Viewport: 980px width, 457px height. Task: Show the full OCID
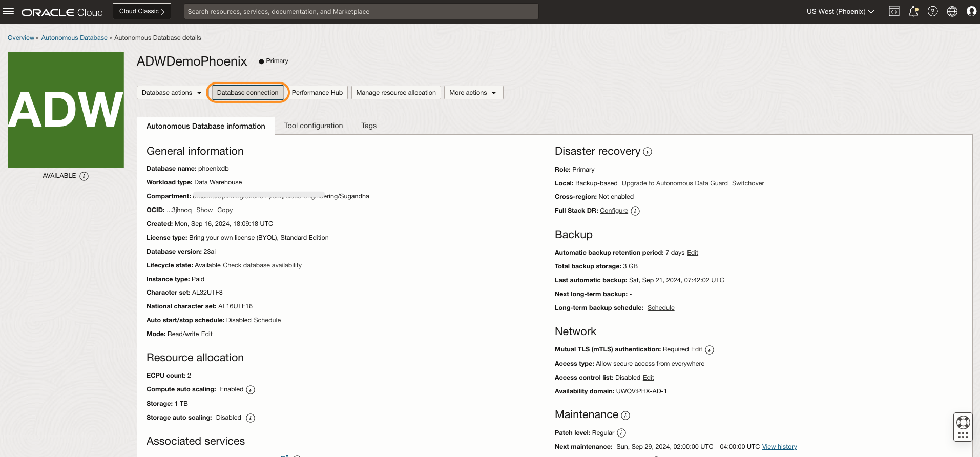[204, 210]
